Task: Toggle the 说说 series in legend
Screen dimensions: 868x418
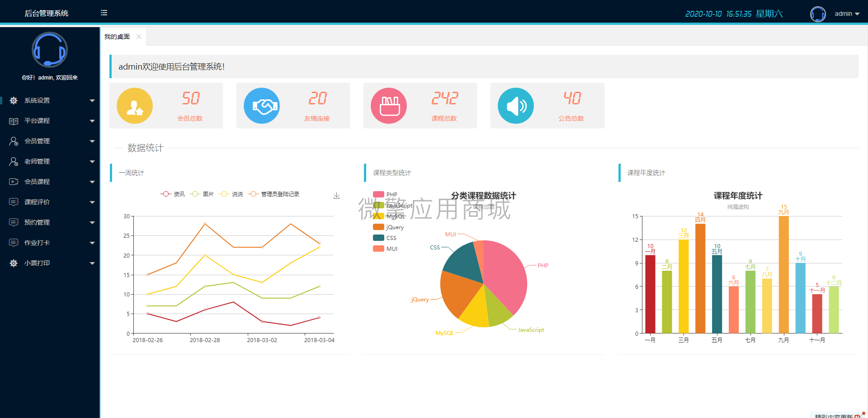Action: coord(231,194)
